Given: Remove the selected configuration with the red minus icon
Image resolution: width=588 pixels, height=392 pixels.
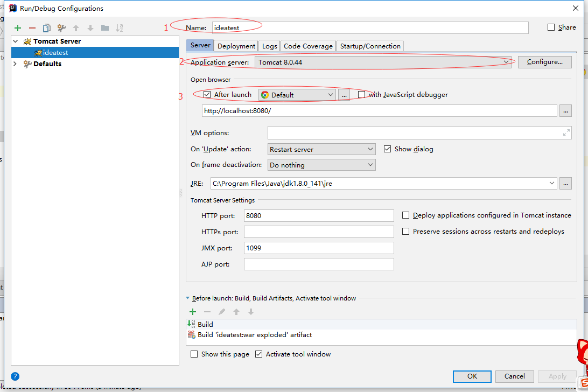Looking at the screenshot, I should point(32,28).
